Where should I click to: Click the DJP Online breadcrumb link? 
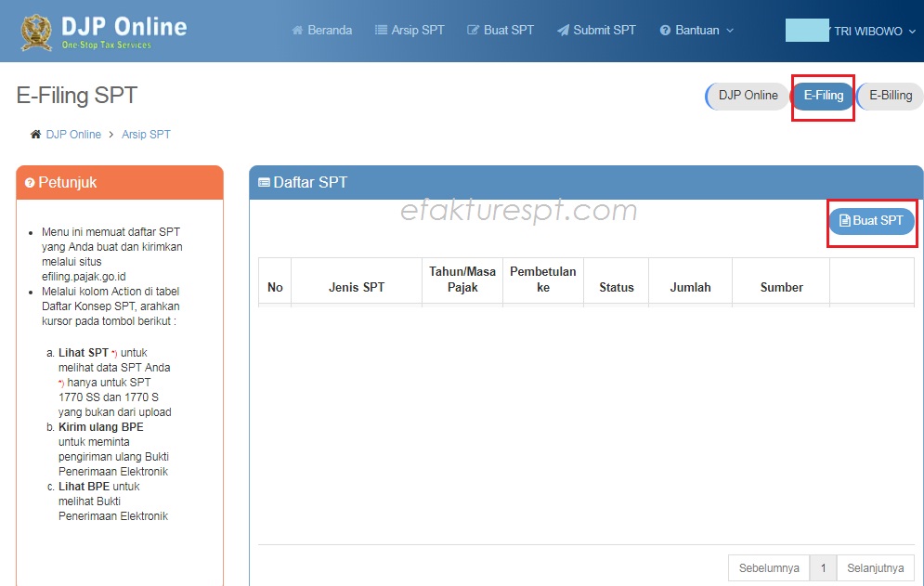click(x=73, y=135)
